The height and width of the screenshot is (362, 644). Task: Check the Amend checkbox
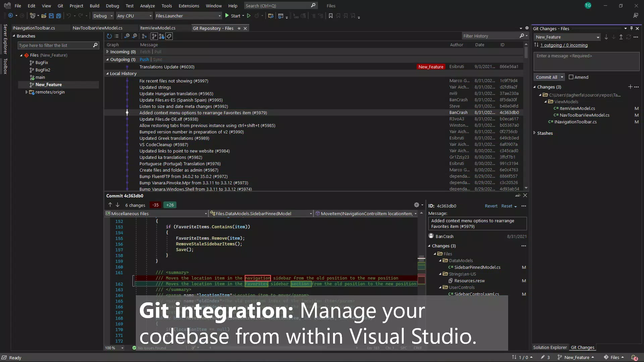(571, 77)
